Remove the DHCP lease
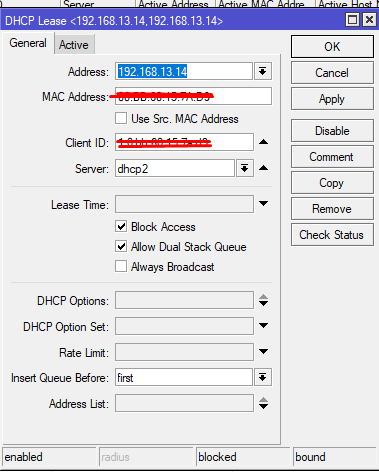The image size is (379, 472). 332,209
